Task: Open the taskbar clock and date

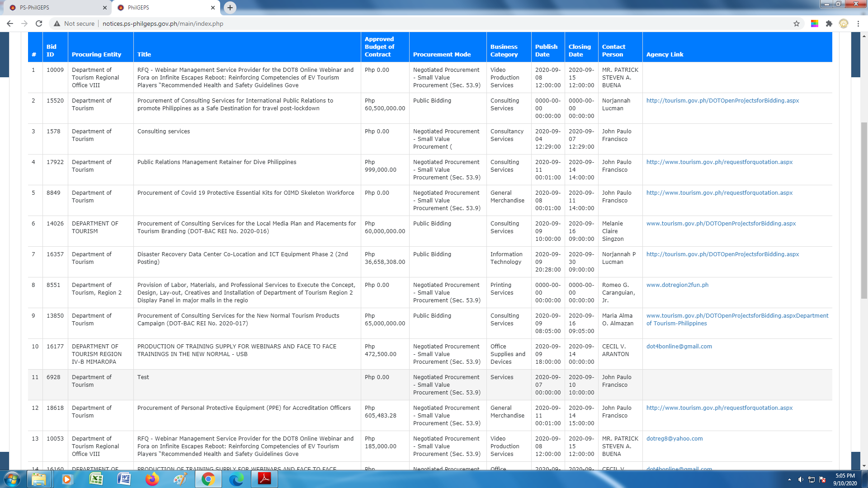Action: (845, 479)
